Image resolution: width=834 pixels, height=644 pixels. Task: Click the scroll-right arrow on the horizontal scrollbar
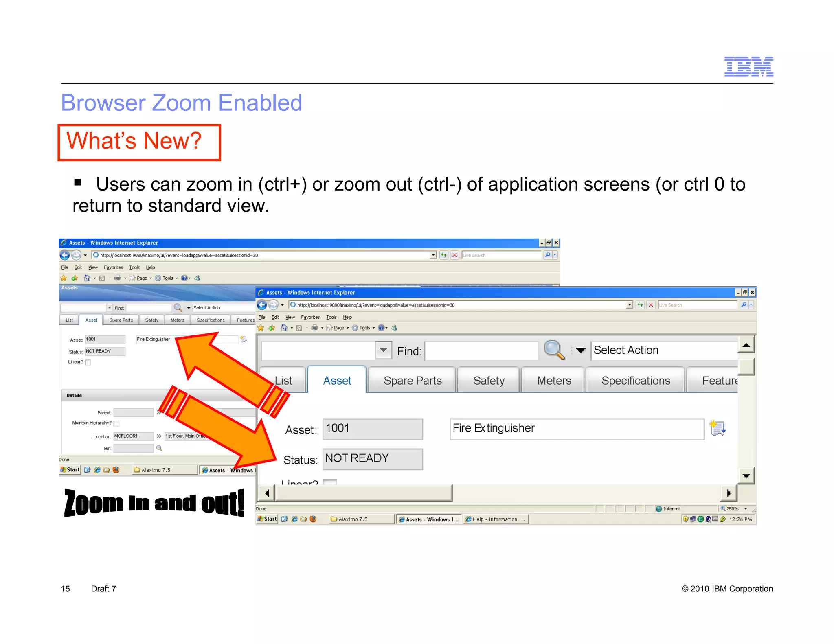[729, 493]
